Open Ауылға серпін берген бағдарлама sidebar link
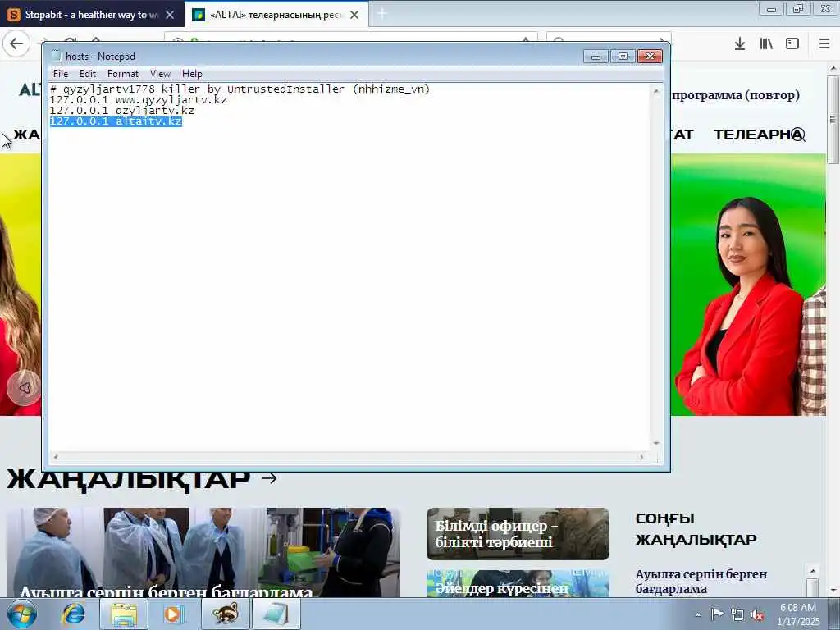The height and width of the screenshot is (630, 840). 701,582
